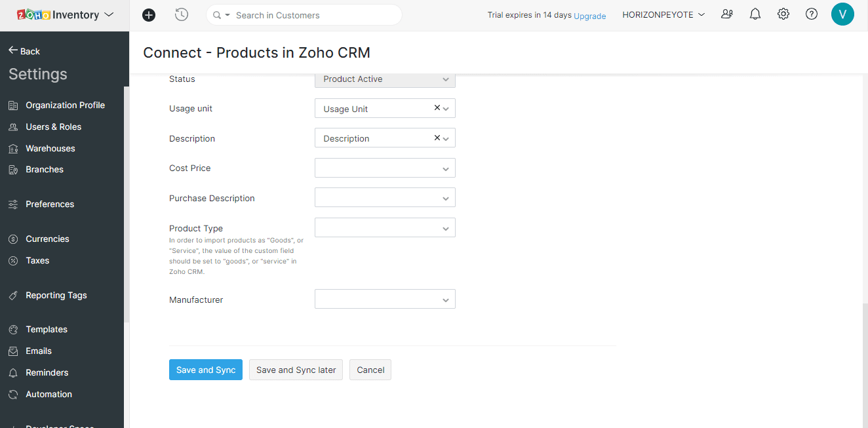Viewport: 868px width, 428px height.
Task: Open user profile avatar V
Action: 842,14
